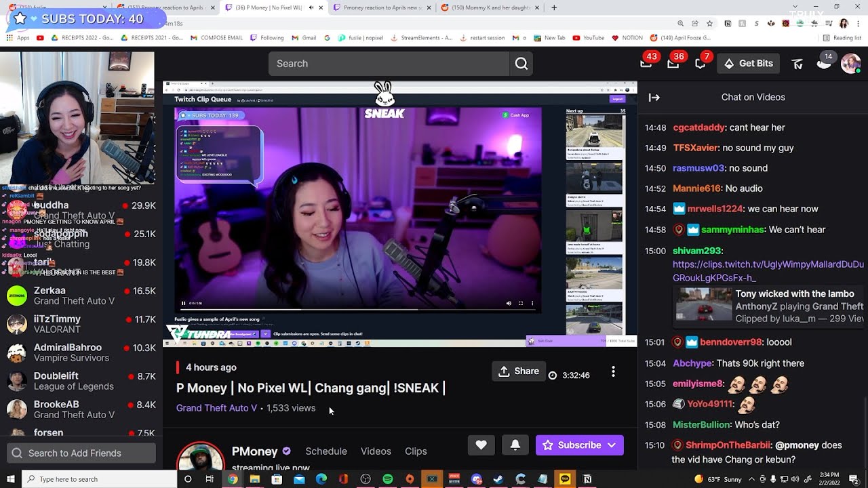Screen dimensions: 868x488
Task: Open iiTzTimmy's channel in followed list
Action: [x=81, y=324]
